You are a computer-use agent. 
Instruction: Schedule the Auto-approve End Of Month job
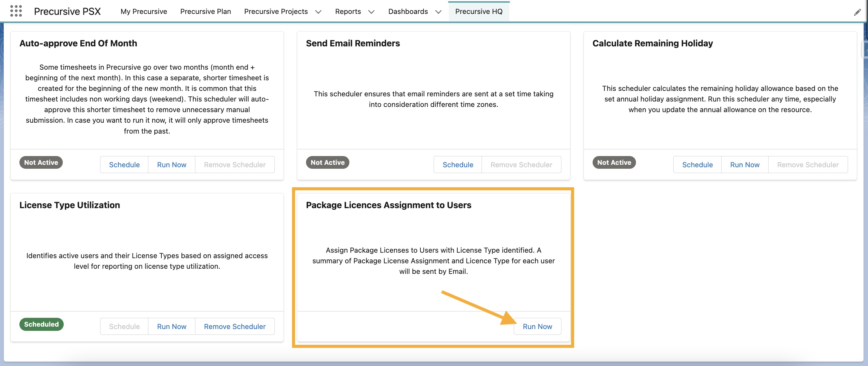click(x=124, y=165)
